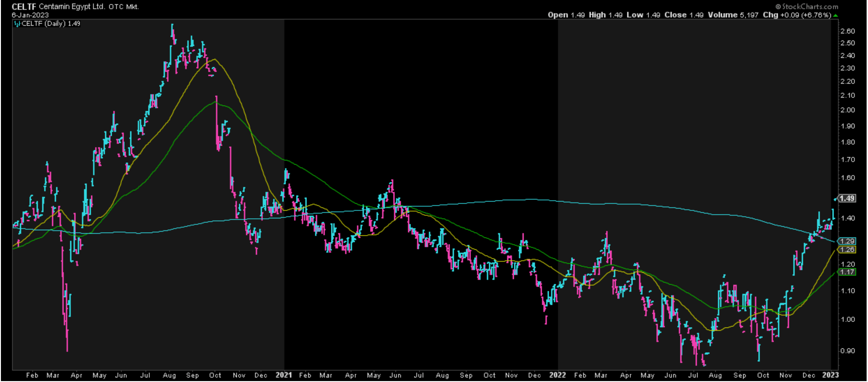Click the 2023 year label on time axis

(x=831, y=375)
